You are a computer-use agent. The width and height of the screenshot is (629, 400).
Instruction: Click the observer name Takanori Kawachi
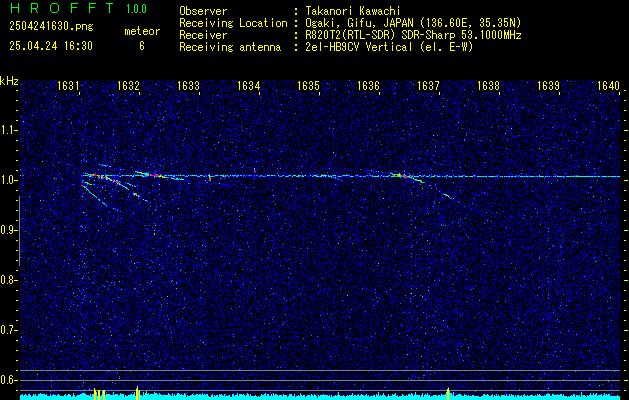point(352,11)
